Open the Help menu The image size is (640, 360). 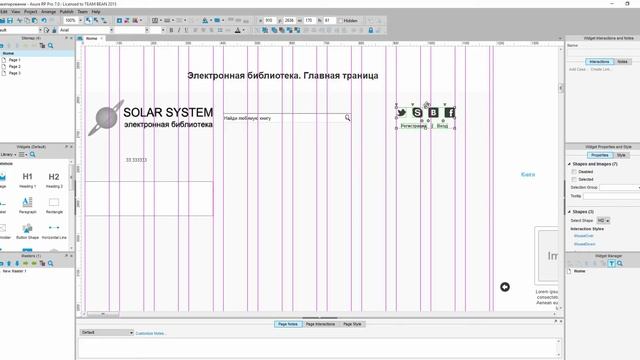(x=96, y=12)
